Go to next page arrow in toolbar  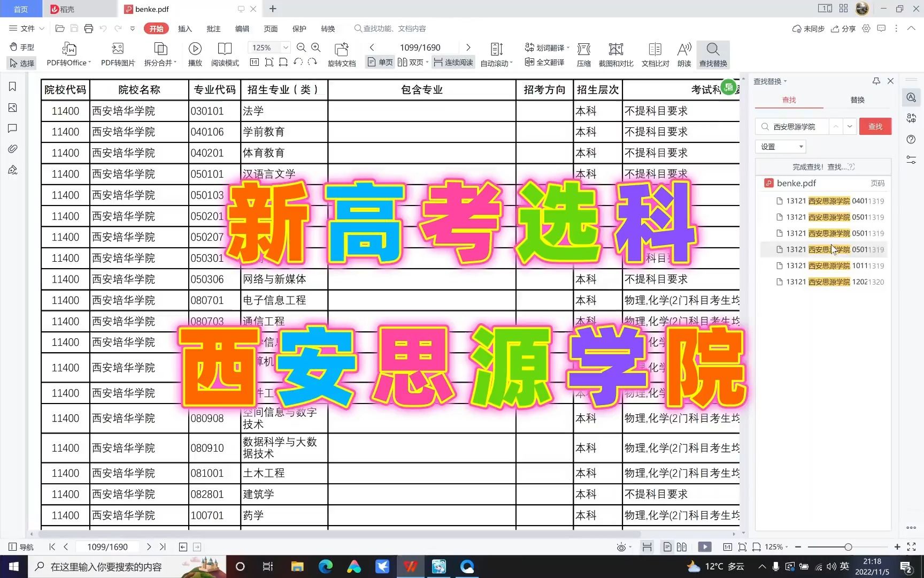468,48
